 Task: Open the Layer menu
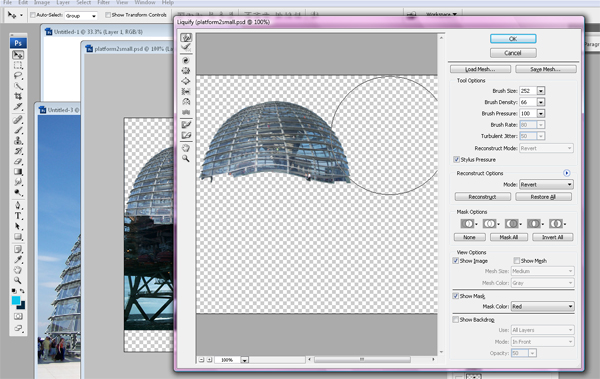tap(63, 2)
